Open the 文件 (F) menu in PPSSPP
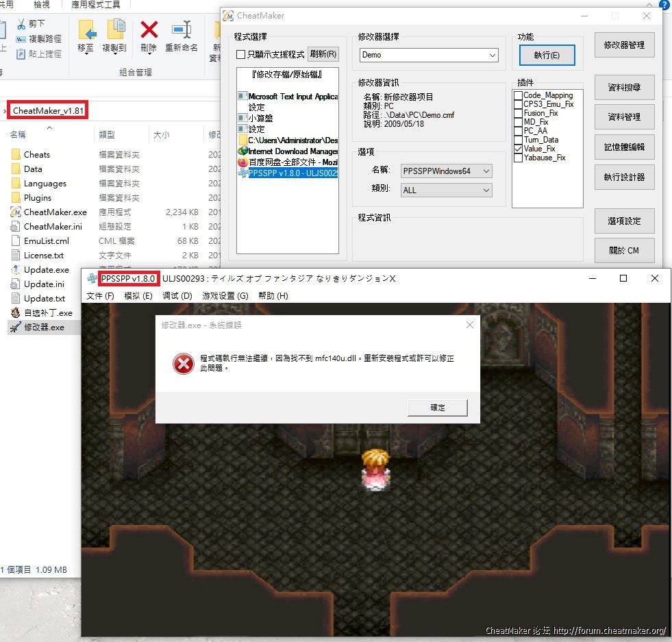 click(x=100, y=296)
